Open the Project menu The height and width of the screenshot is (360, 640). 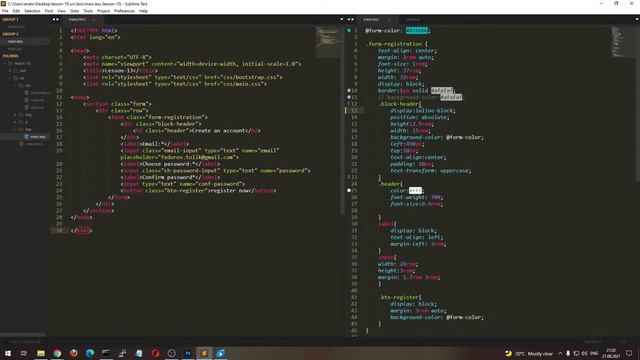(x=103, y=11)
